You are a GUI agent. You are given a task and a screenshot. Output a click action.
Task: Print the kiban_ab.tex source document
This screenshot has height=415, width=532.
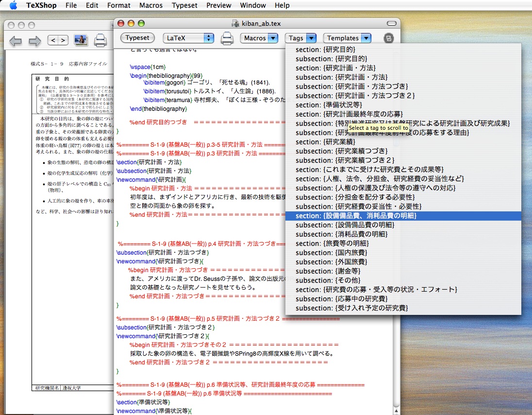pos(227,38)
